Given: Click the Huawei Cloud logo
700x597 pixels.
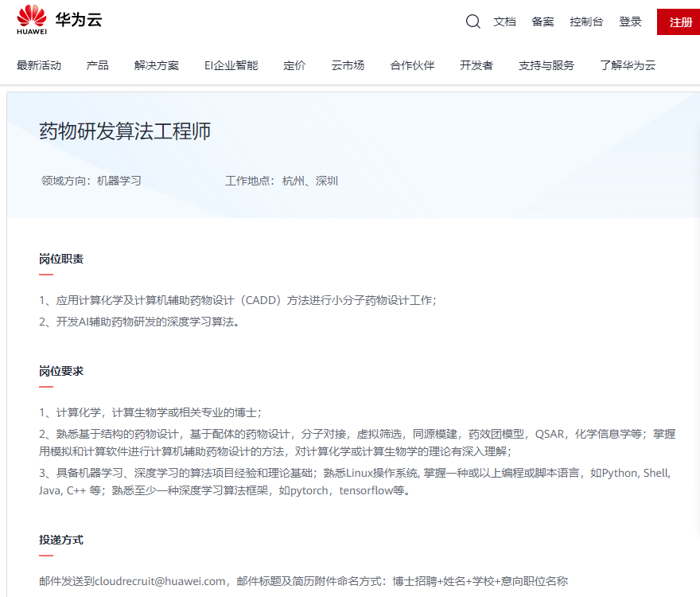Looking at the screenshot, I should (60, 20).
